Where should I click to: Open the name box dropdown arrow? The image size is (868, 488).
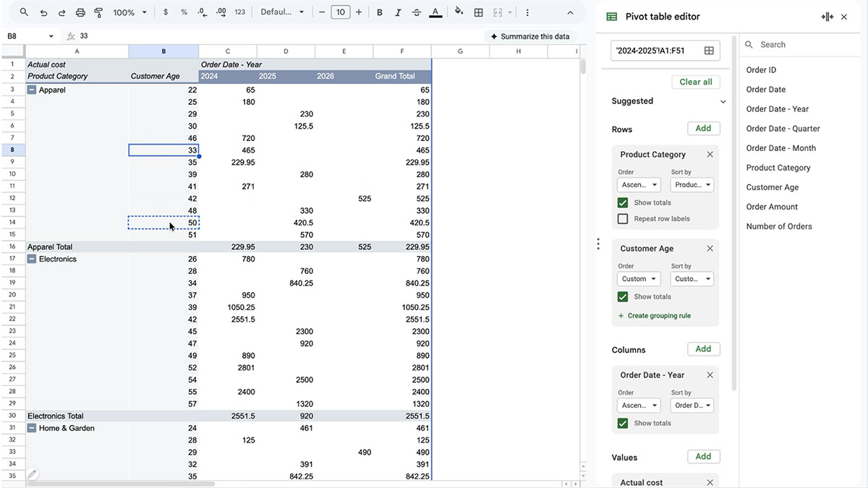(x=51, y=36)
